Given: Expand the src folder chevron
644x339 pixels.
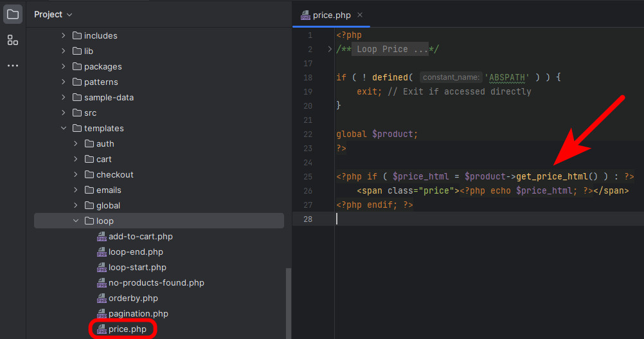Looking at the screenshot, I should (63, 113).
